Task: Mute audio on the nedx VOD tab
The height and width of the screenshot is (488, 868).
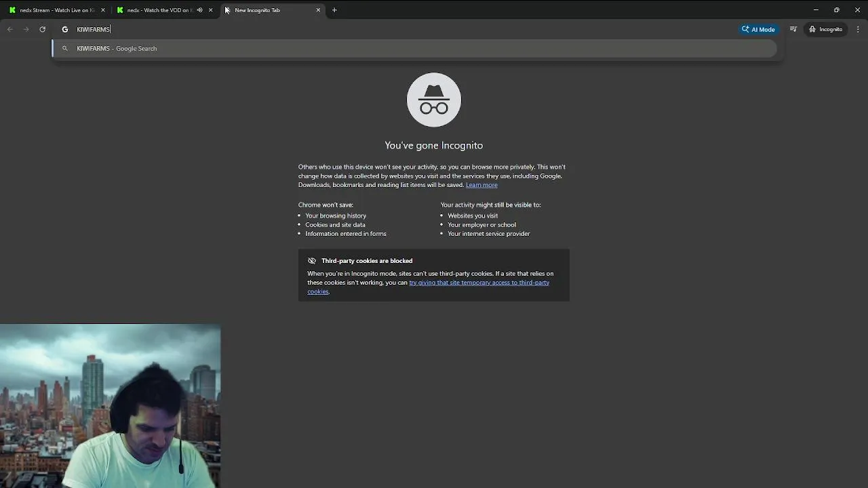Action: 199,10
